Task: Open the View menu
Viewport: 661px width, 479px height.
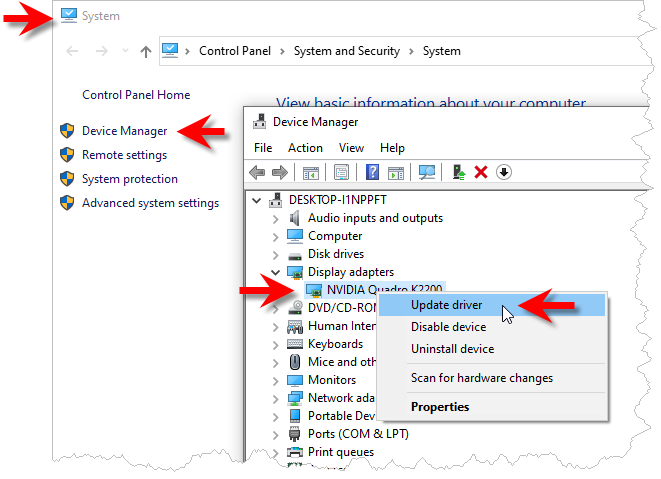Action: [351, 148]
